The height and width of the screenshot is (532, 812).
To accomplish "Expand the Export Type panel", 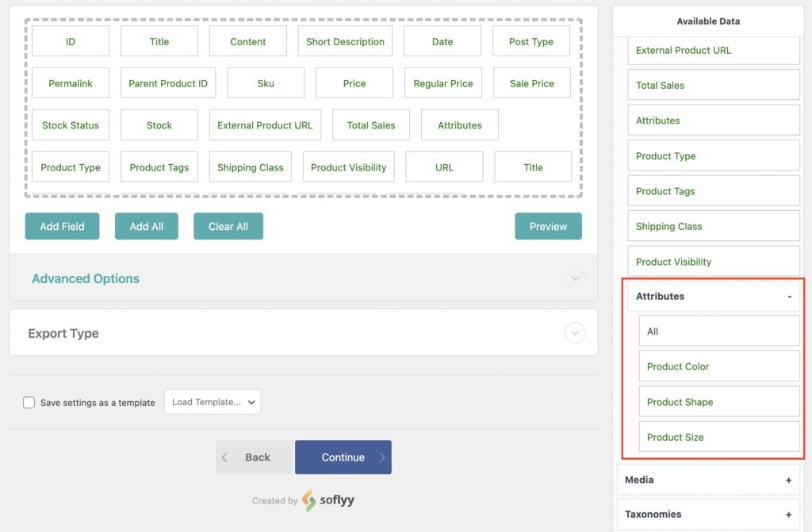I will point(575,333).
